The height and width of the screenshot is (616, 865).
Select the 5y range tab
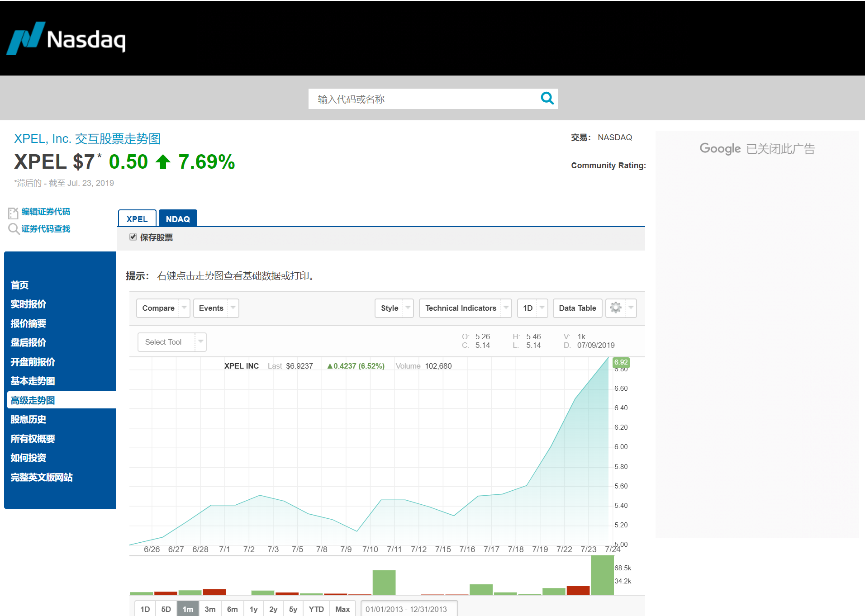point(293,609)
